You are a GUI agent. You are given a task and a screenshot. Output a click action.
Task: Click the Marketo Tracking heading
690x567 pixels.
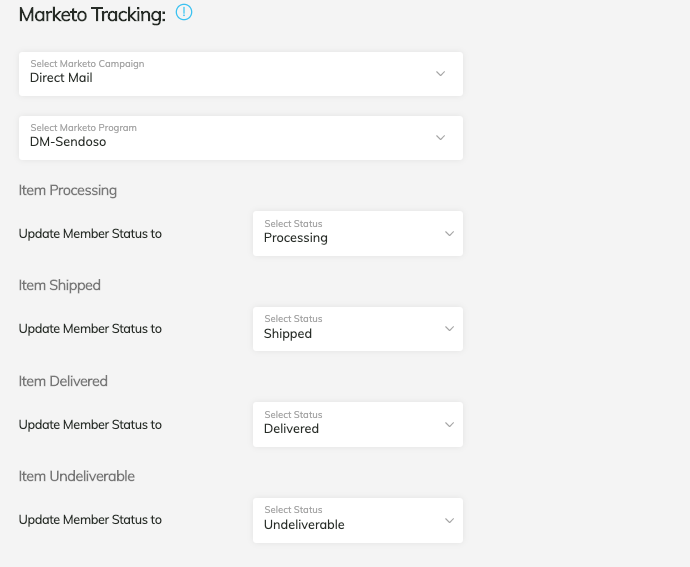tap(92, 15)
